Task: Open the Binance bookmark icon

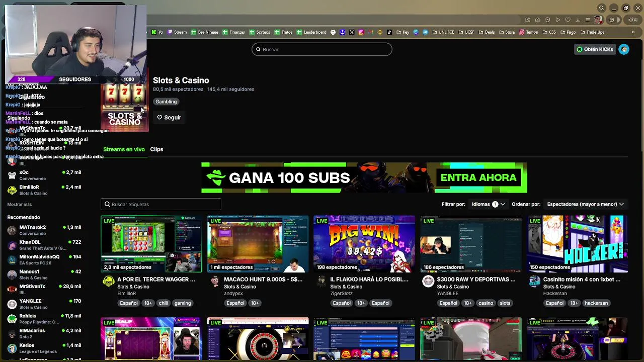Action: pos(380,32)
